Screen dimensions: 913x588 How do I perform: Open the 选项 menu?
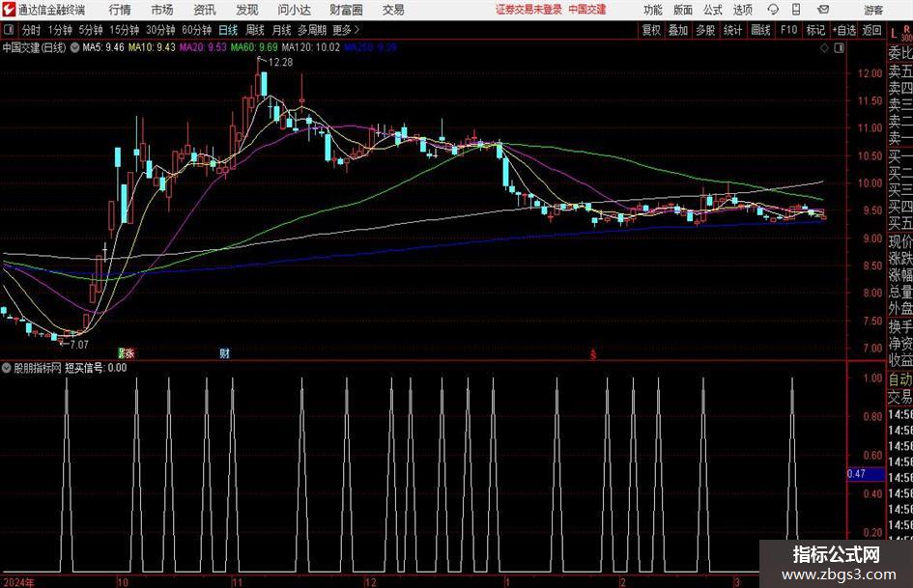742,10
